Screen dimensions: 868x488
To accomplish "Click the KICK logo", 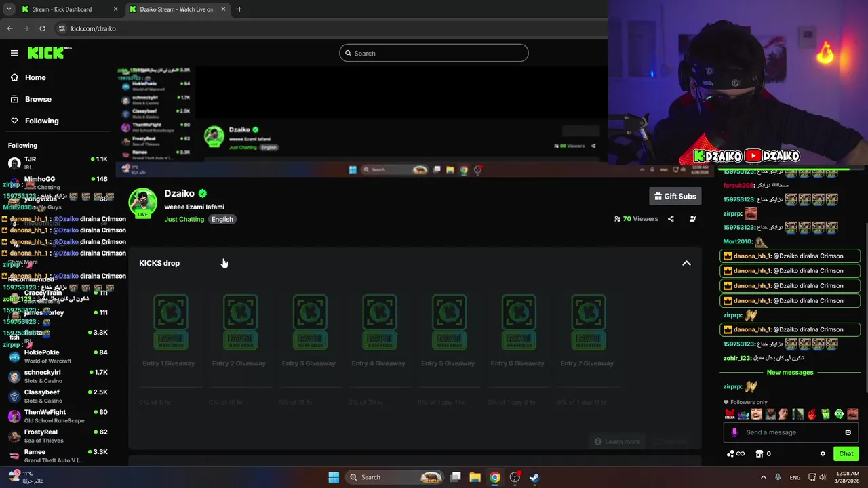I will [x=49, y=53].
